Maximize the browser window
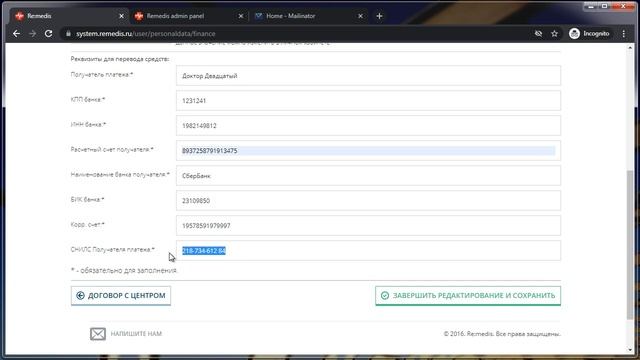Screen dimensions: 640x360 (604, 6)
